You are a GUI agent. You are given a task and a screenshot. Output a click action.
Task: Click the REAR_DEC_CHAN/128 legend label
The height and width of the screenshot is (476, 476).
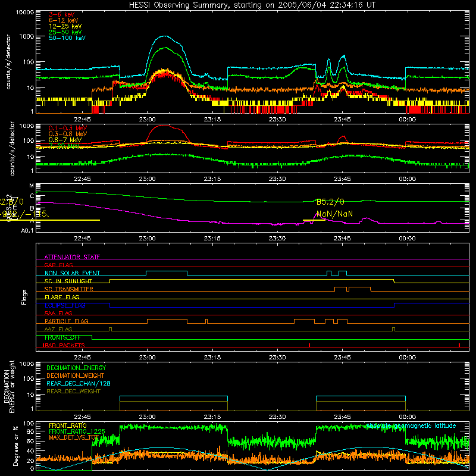pos(79,384)
